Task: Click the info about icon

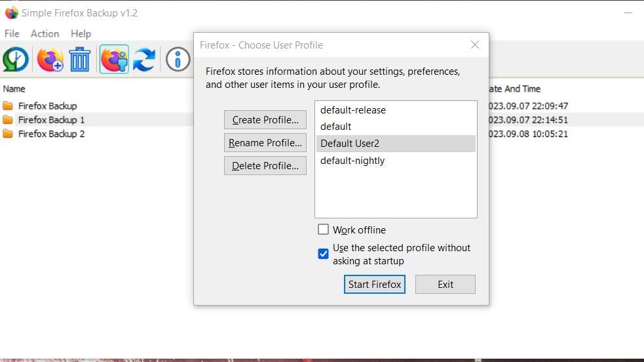Action: click(x=178, y=60)
